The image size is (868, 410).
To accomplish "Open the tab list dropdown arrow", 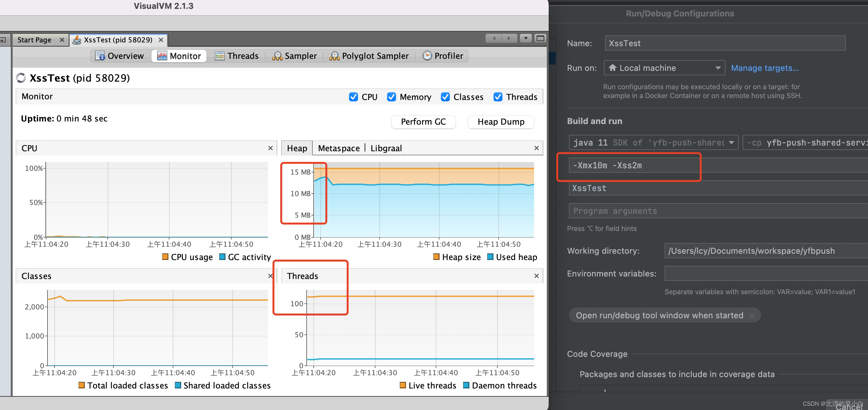I will click(x=526, y=38).
